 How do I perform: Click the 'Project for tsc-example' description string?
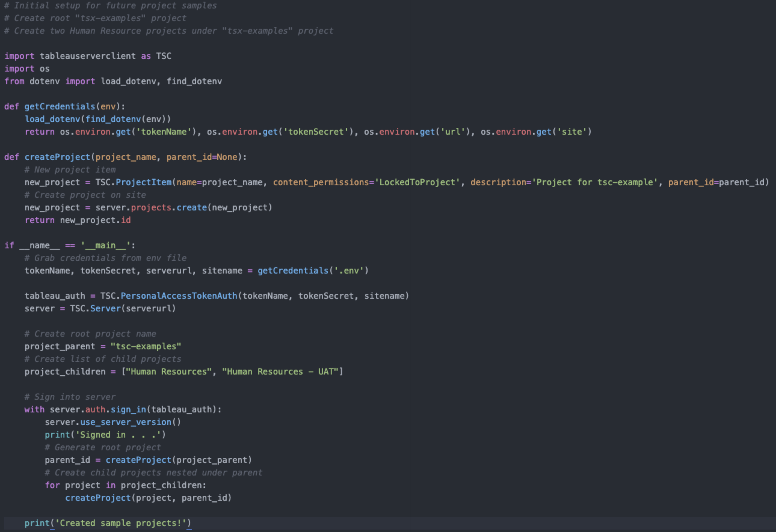pos(594,182)
